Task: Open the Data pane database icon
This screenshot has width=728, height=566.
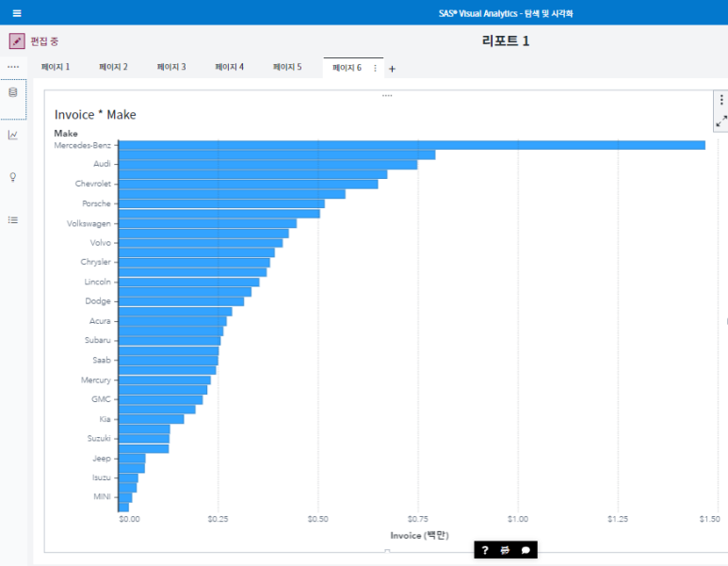Action: pos(13,92)
